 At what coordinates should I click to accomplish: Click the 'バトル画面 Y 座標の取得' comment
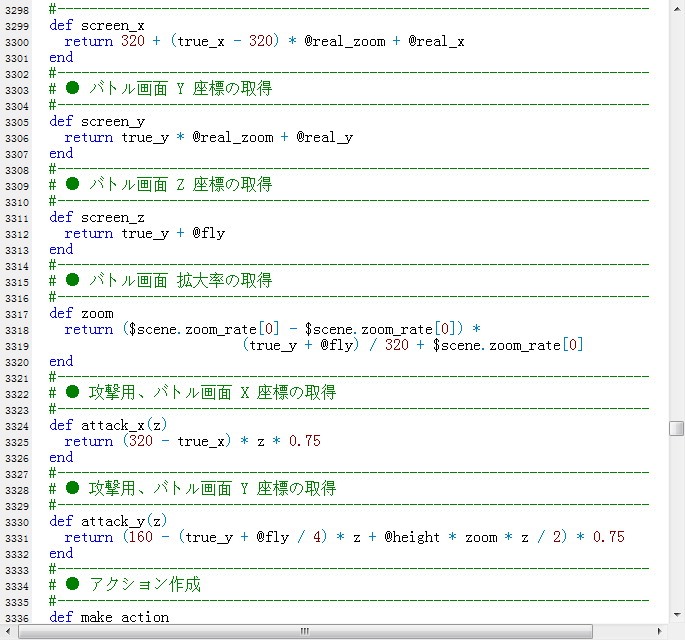180,89
